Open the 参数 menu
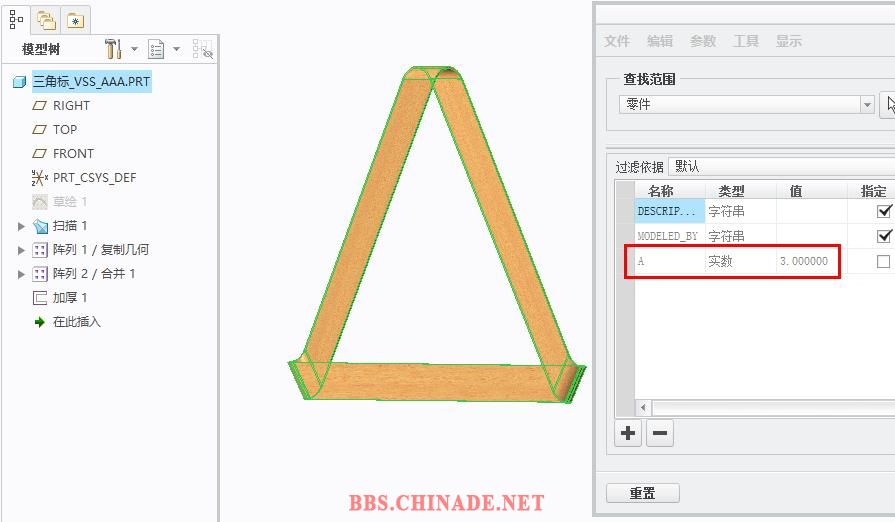 pyautogui.click(x=703, y=41)
